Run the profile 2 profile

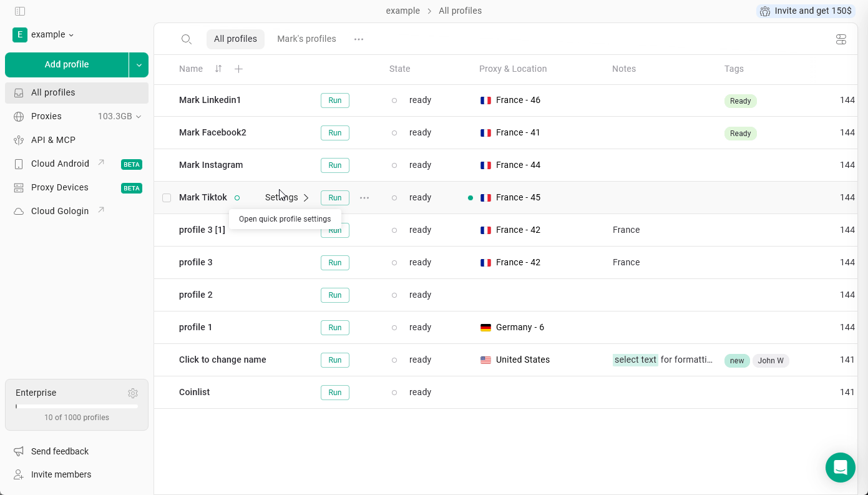pos(335,295)
